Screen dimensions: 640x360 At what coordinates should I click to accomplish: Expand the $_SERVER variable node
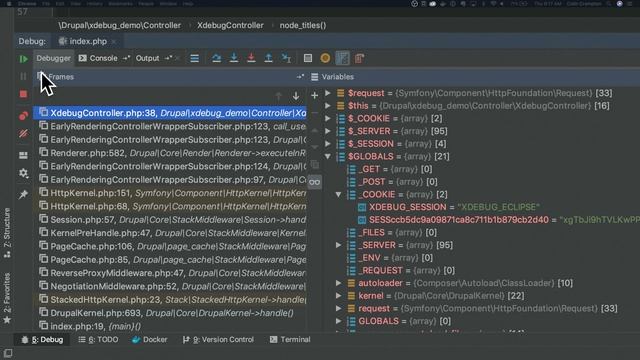328,131
